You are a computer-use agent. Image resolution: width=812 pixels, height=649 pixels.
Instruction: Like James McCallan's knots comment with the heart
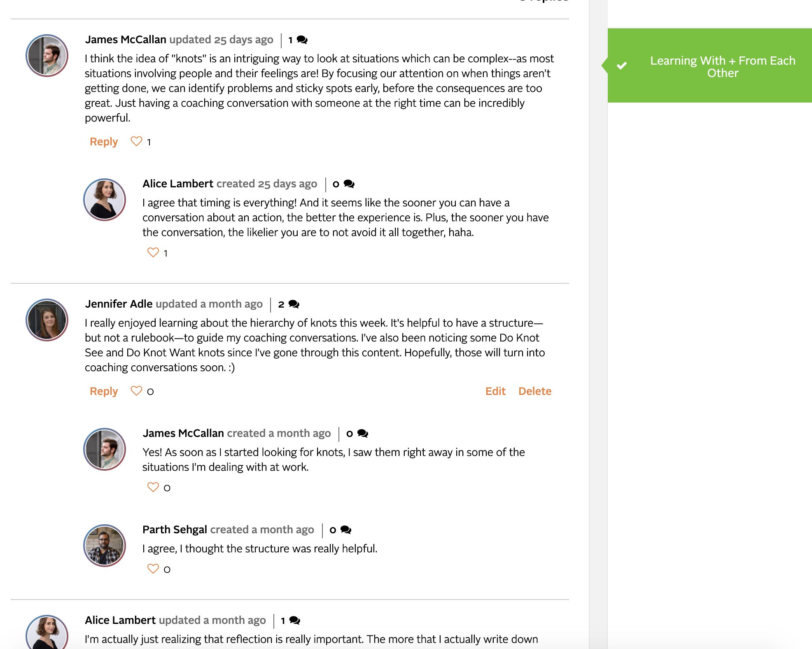[x=136, y=141]
